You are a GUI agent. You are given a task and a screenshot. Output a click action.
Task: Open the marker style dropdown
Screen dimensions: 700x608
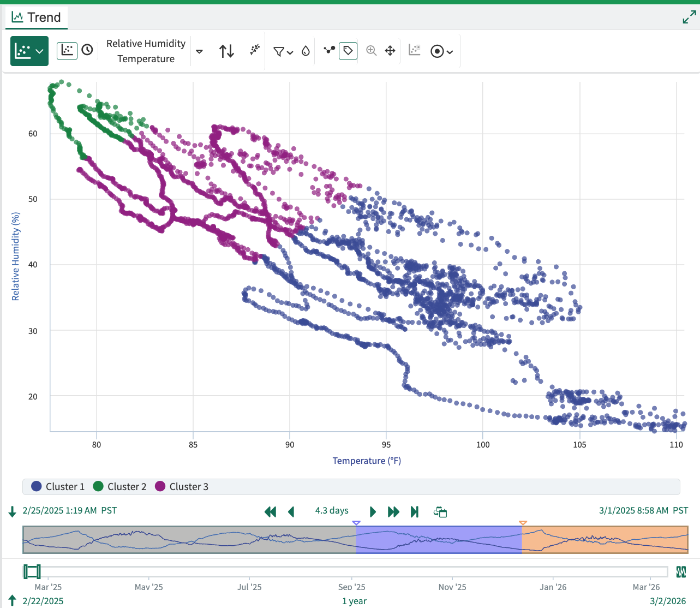pyautogui.click(x=441, y=51)
